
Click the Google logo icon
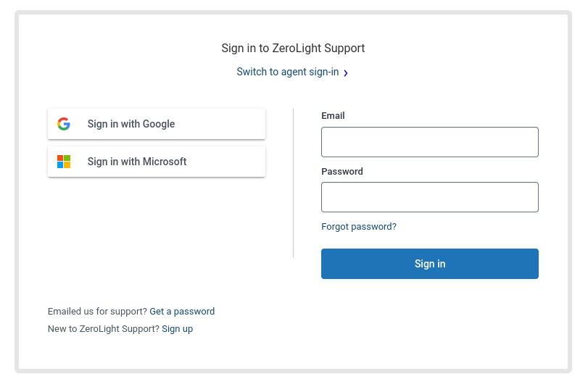pyautogui.click(x=64, y=124)
